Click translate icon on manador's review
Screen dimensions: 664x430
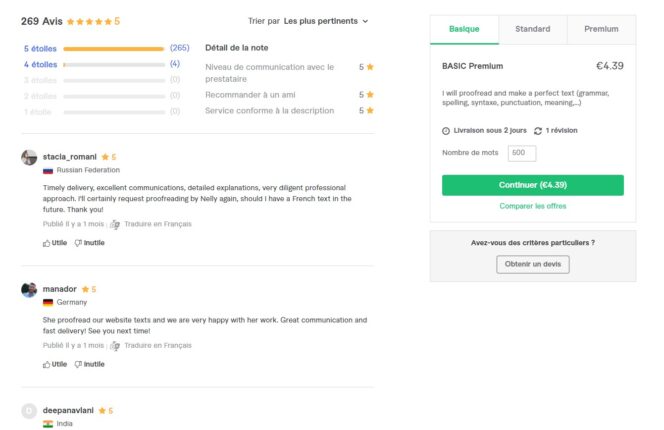click(x=115, y=345)
